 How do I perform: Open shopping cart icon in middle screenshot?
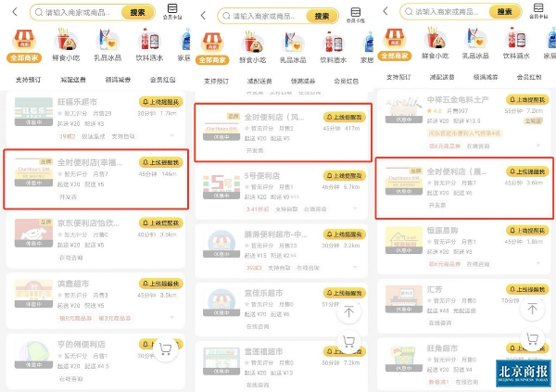(x=349, y=342)
